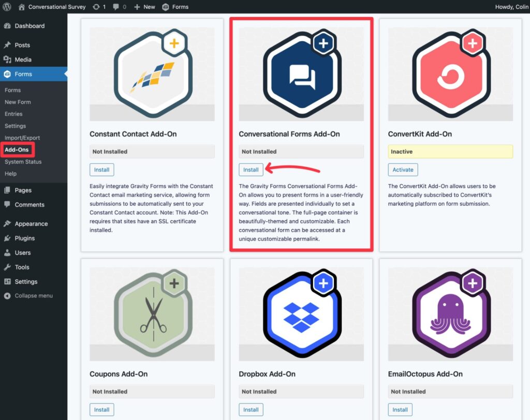
Task: Activate the ConvertKit Add-On
Action: tap(403, 170)
